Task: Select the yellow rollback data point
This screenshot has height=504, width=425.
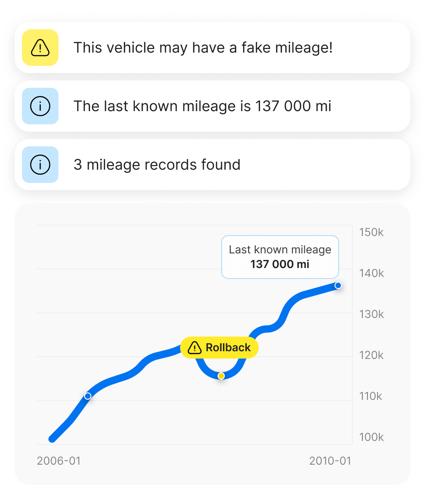Action: click(x=221, y=376)
